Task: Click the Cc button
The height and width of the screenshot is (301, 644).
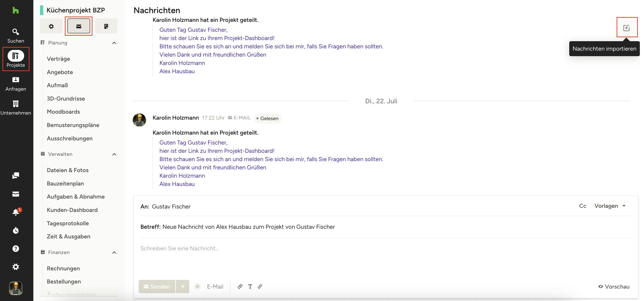Action: pos(583,206)
